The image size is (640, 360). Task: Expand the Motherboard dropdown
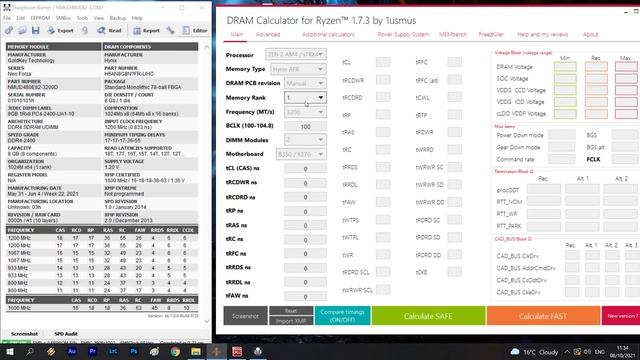[301, 154]
